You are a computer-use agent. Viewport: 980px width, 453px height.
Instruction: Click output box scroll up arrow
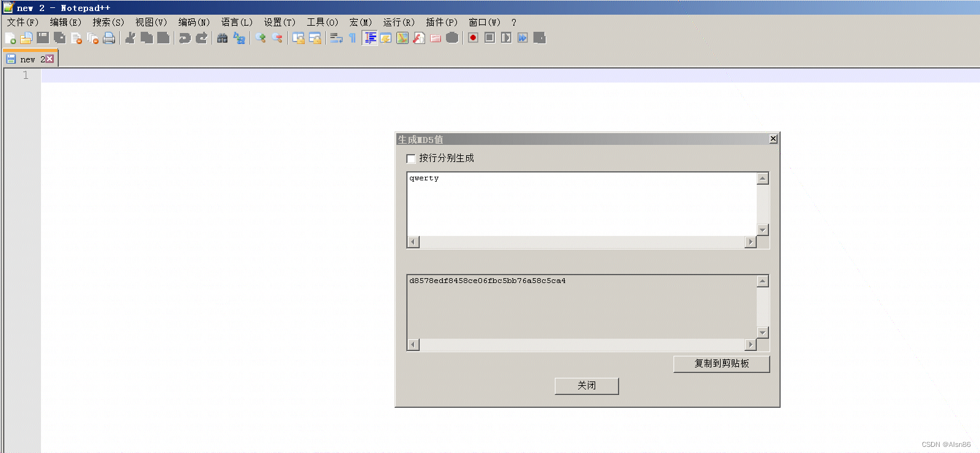pos(762,281)
